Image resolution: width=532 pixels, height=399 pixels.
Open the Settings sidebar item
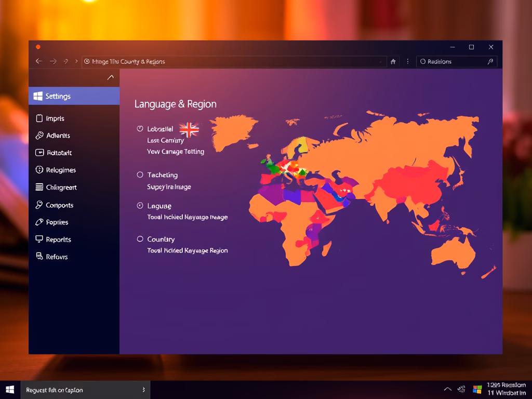74,96
